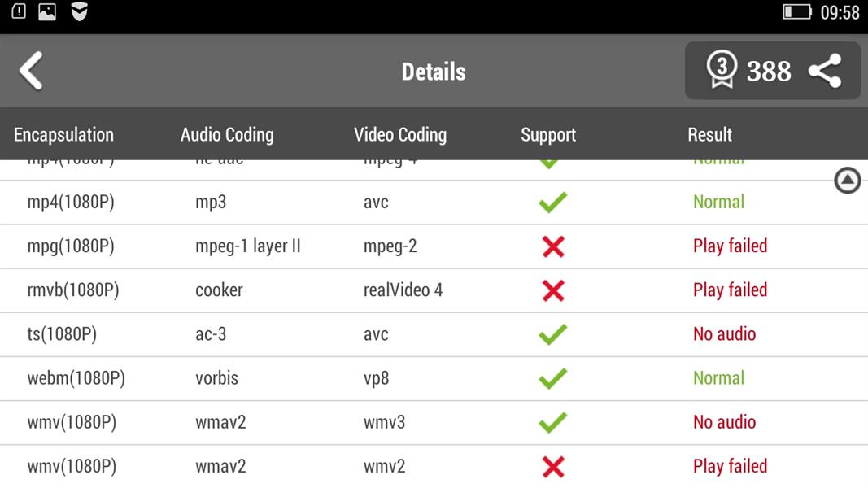Tap the wmv3 video coding entry

coord(384,422)
